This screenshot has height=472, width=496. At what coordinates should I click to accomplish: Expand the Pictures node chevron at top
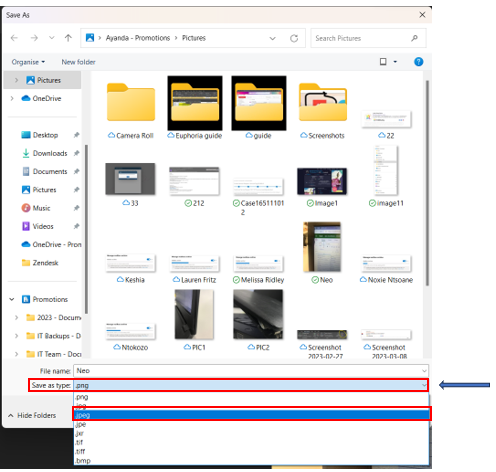coord(16,80)
